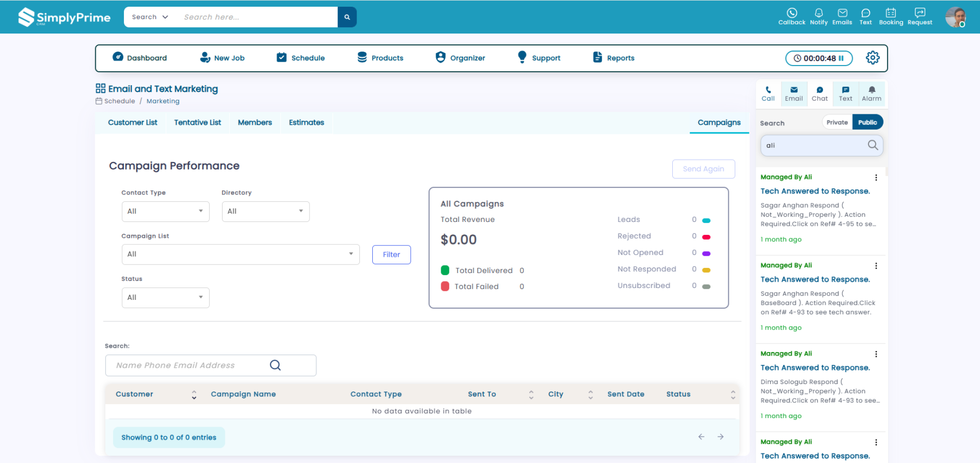Open the Callback phone icon
This screenshot has width=980, height=463.
(x=791, y=17)
